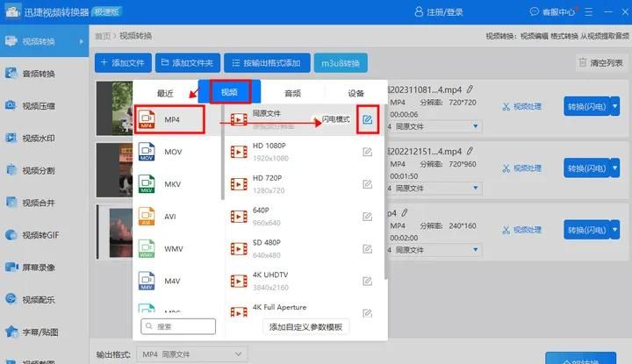
Task: Edit the HD 1080P preset parameters
Action: pos(367,152)
